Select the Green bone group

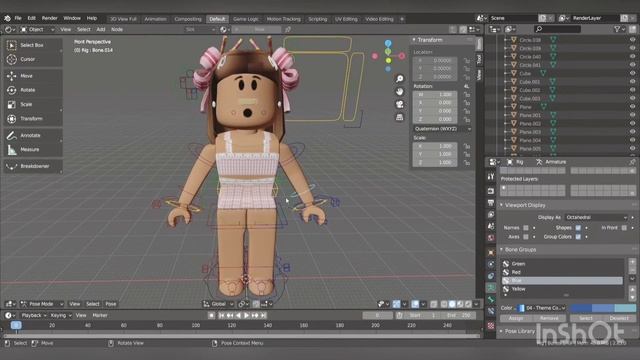click(x=562, y=264)
